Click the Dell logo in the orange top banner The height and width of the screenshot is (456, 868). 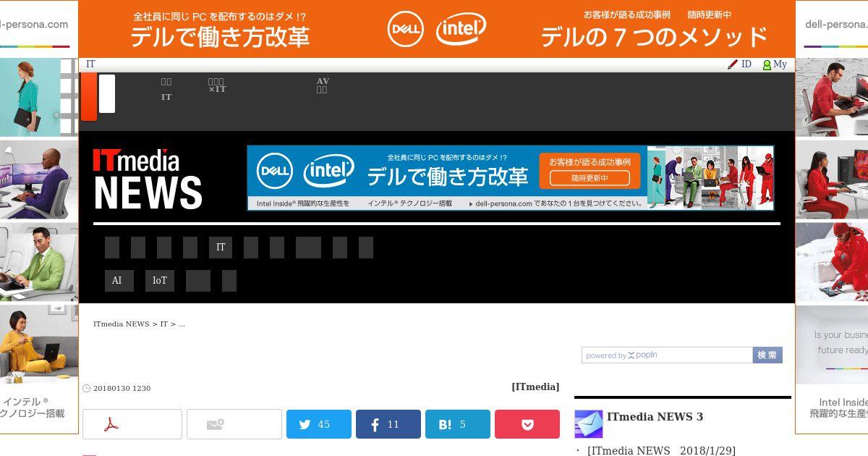[405, 29]
